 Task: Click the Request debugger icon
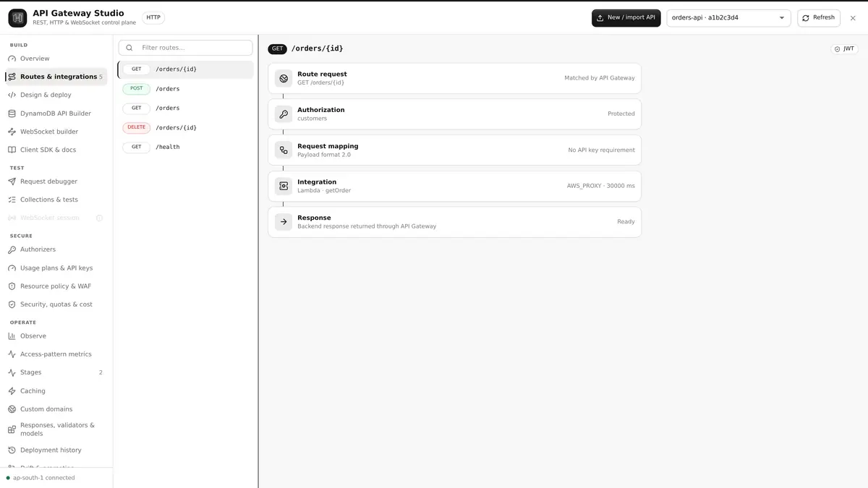[x=12, y=181]
